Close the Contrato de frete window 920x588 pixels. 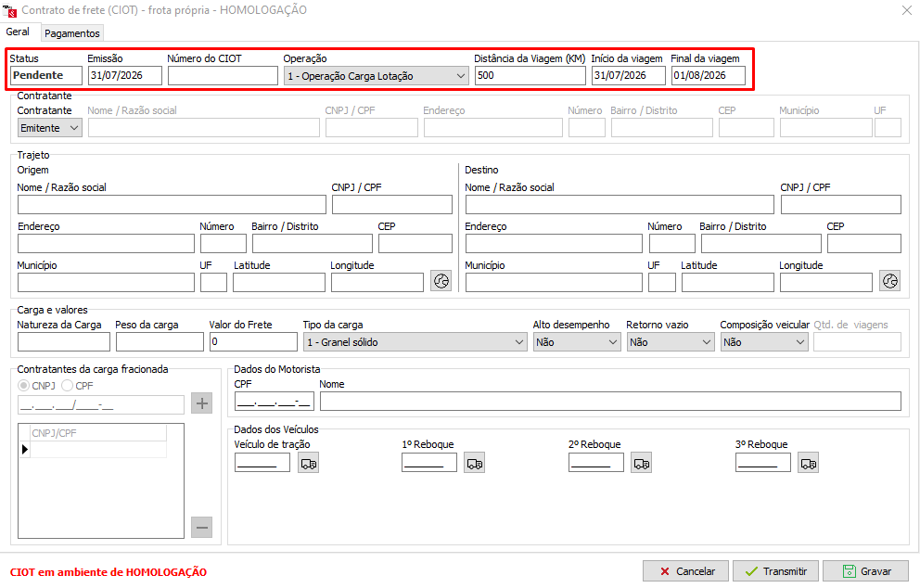[906, 10]
